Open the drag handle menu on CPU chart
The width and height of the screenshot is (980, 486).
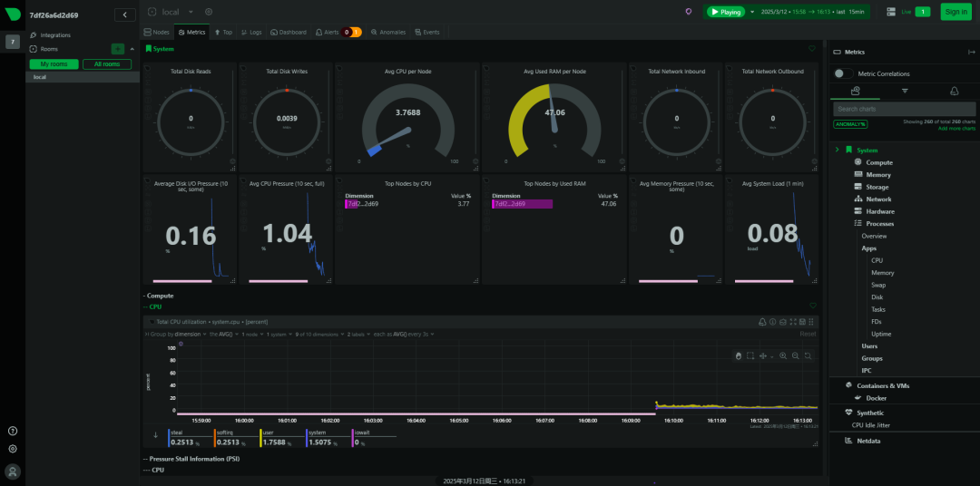click(x=810, y=322)
